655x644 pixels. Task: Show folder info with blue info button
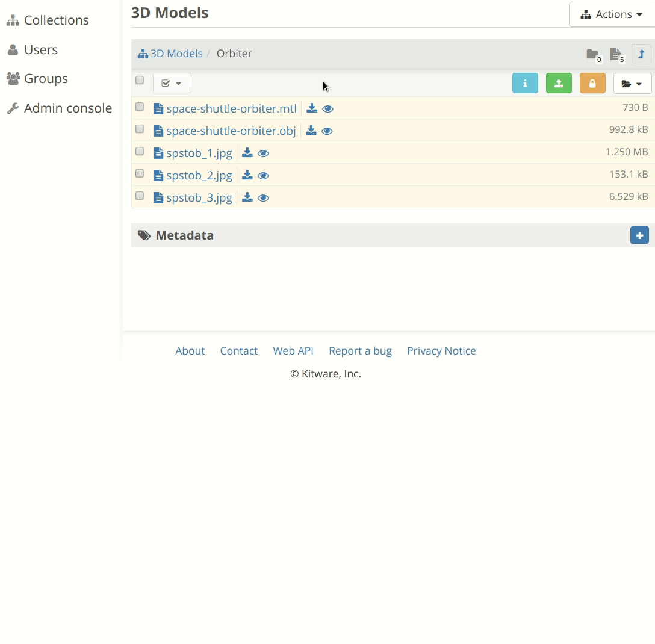525,83
